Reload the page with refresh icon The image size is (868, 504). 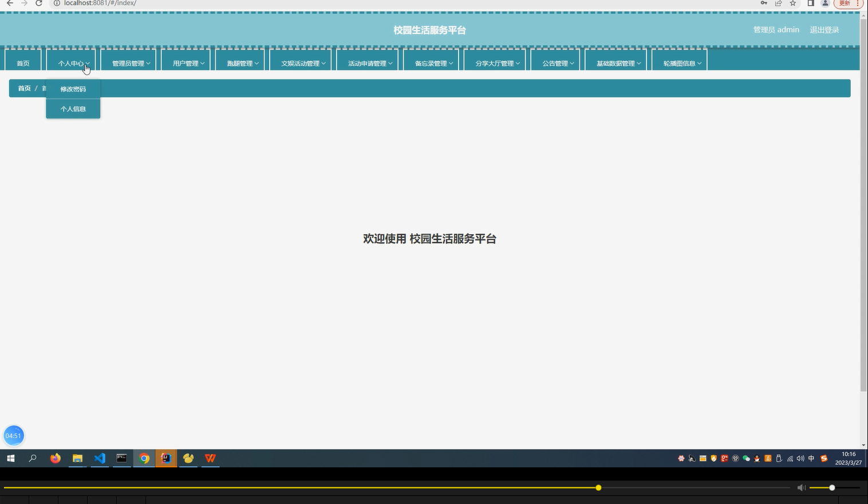pyautogui.click(x=39, y=3)
